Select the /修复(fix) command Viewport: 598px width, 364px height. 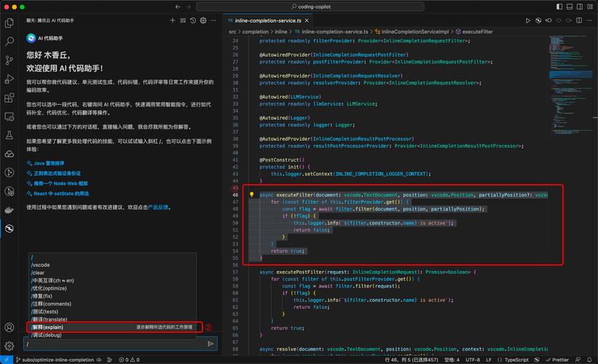click(112, 296)
